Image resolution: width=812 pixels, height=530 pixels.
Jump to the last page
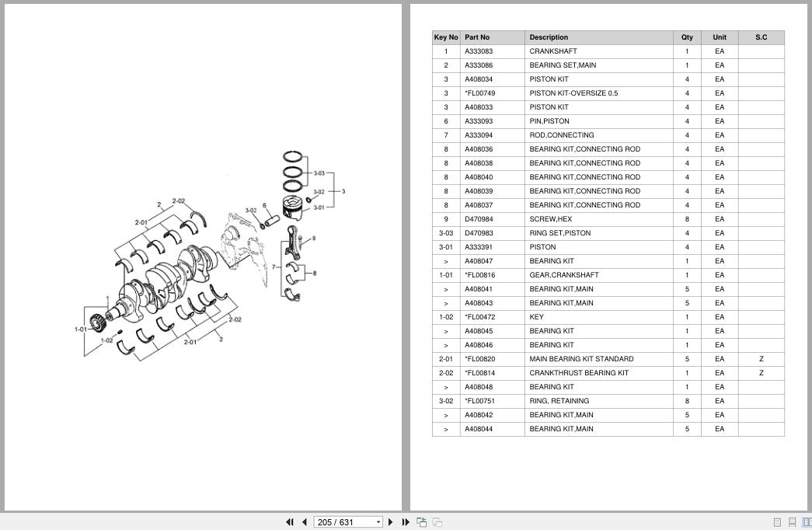pyautogui.click(x=406, y=522)
